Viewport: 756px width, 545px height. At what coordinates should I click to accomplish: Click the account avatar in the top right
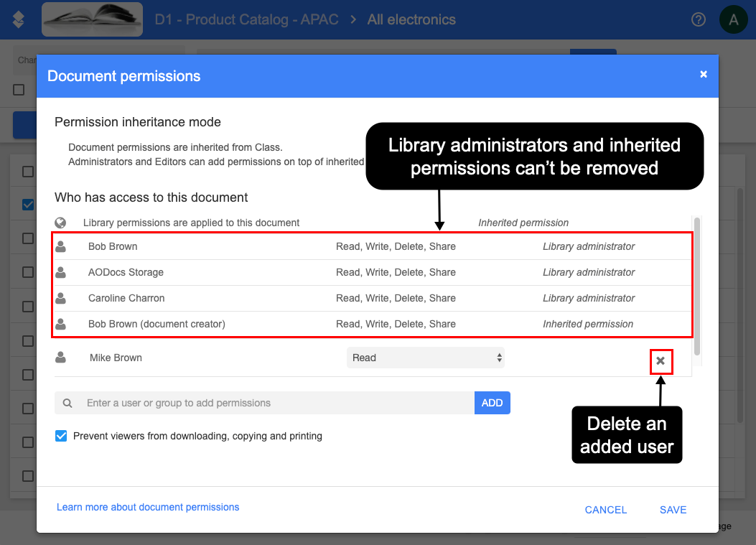733,19
